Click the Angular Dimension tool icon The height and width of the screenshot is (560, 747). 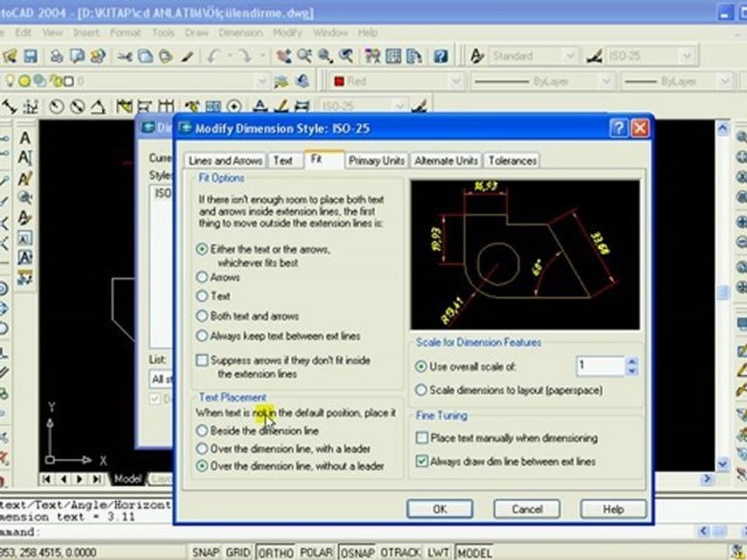pos(98,107)
